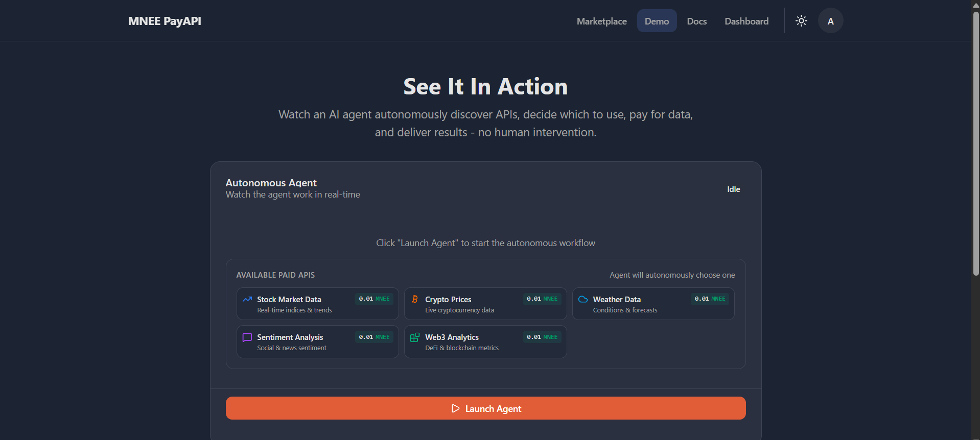Click the Weather Data 0.01 MNEE badge

click(710, 299)
